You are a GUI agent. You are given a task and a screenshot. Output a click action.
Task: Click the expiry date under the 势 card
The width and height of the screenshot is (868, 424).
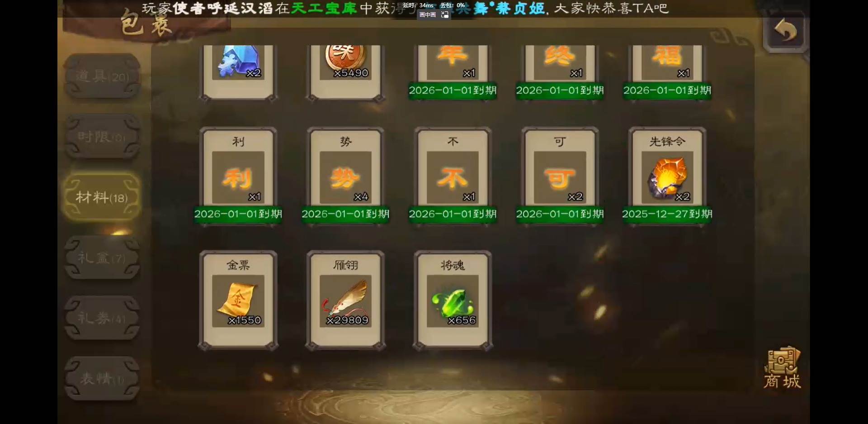click(345, 214)
